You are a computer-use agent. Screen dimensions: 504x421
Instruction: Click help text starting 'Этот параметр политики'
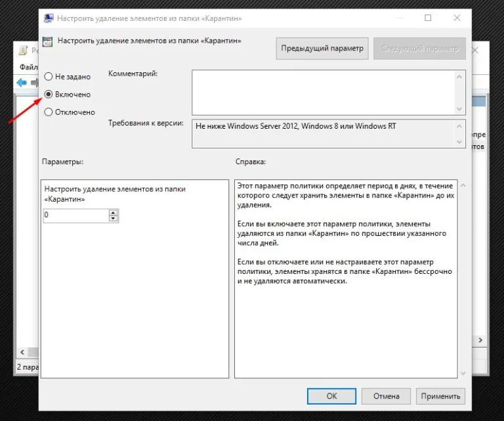point(346,195)
